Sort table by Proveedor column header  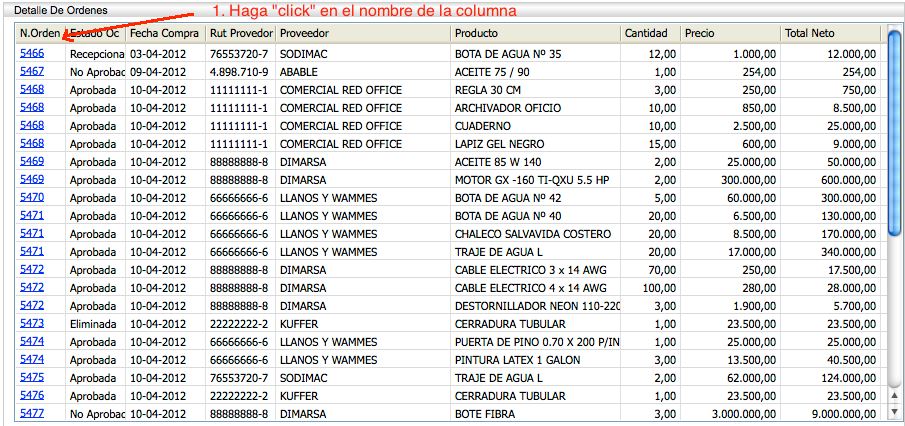(364, 33)
